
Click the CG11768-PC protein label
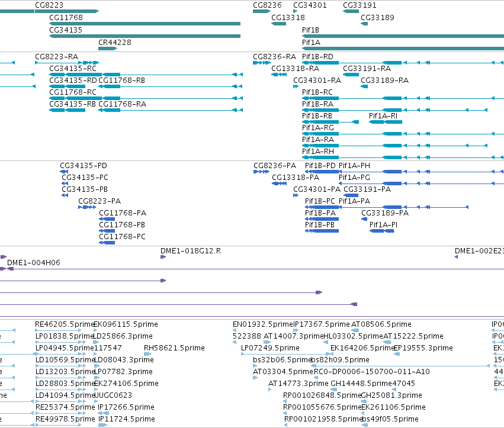[x=122, y=237]
